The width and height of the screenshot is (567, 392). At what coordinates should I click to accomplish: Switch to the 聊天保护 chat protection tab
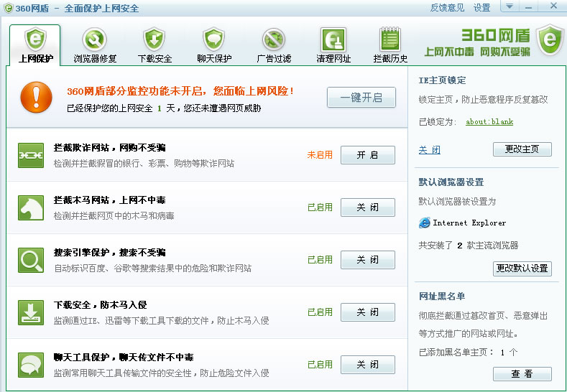(x=214, y=45)
